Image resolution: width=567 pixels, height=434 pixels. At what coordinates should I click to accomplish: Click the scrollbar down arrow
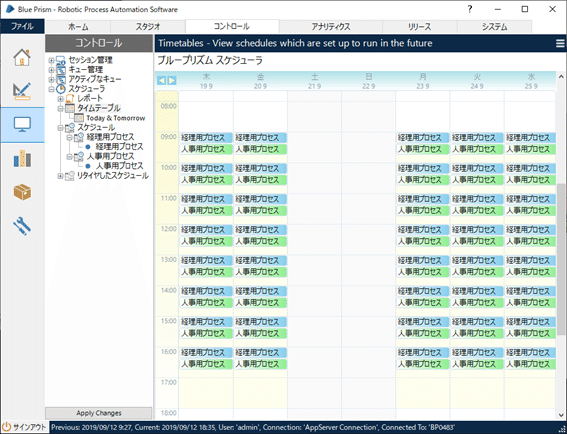(x=561, y=415)
